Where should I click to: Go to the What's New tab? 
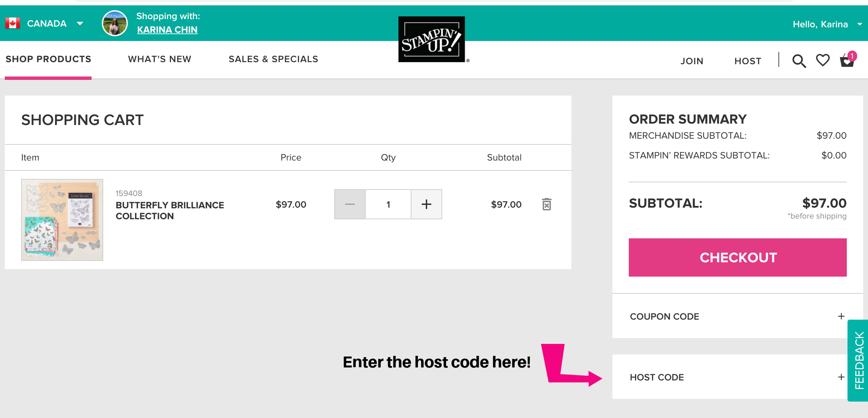click(x=160, y=59)
